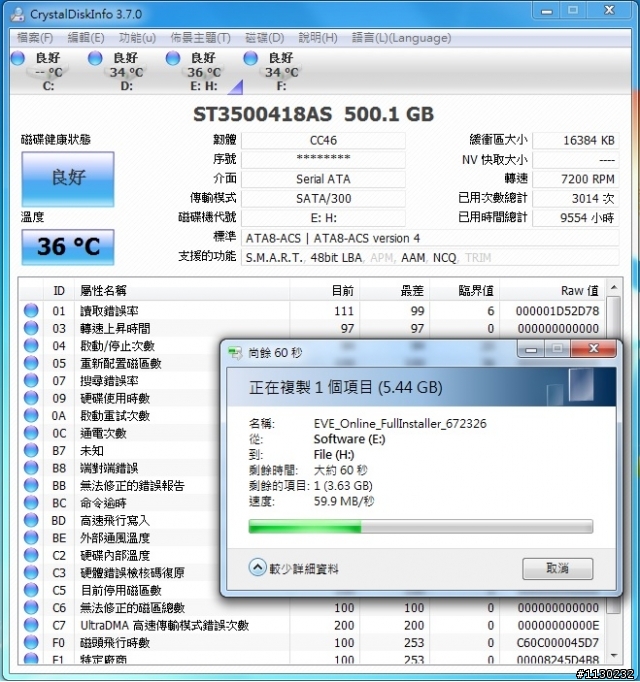Screen dimensions: 640x682
Task: Click status orb for 07 搜尋錯誤率
Action: (31, 381)
